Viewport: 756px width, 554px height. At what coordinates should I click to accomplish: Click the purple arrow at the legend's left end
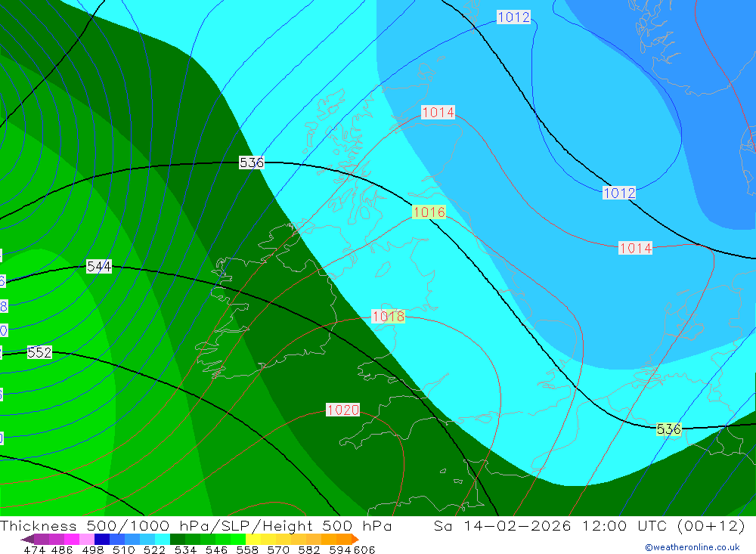point(27,539)
